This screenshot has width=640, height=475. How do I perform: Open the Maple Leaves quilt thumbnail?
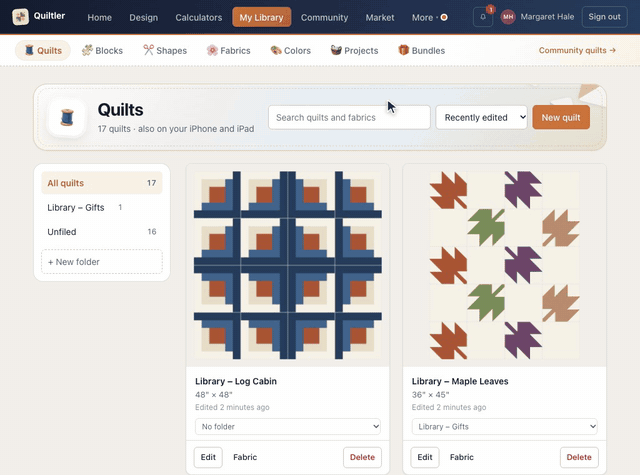pos(504,265)
